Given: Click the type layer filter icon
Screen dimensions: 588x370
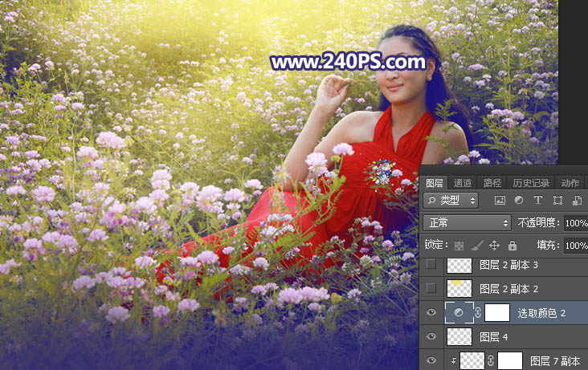Looking at the screenshot, I should (x=537, y=200).
